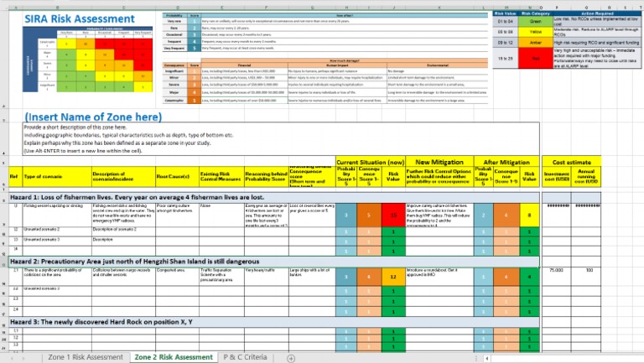Click the zone description text box
This screenshot has height=363, width=644.
coord(282,139)
